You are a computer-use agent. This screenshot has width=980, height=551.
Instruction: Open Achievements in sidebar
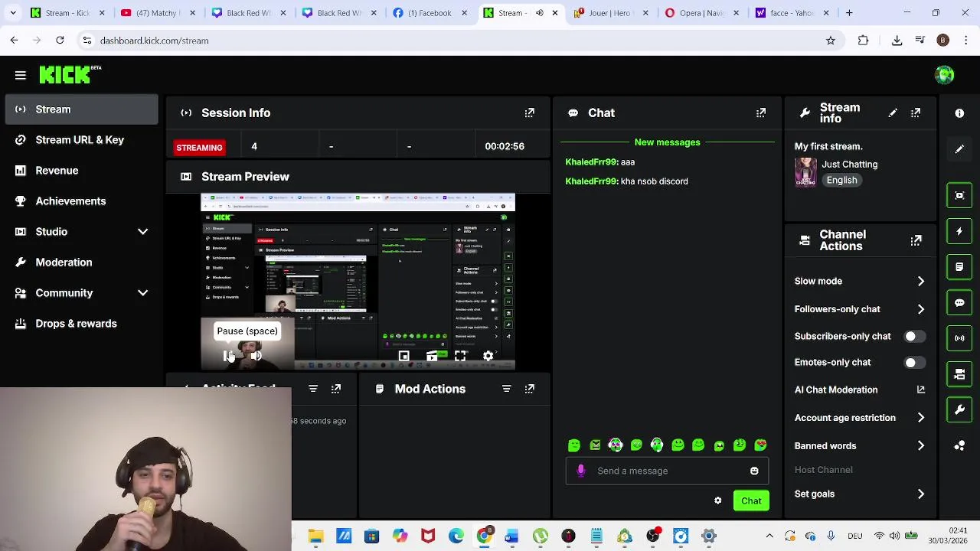coord(81,201)
